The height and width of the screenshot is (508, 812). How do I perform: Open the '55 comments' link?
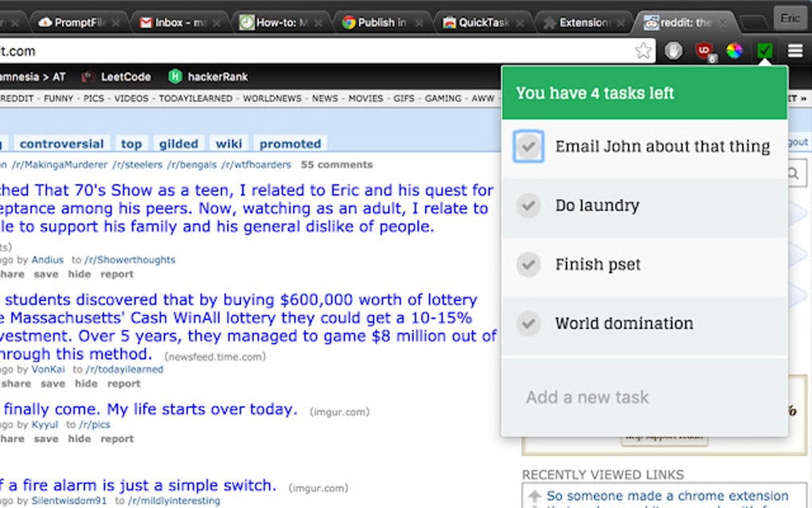(x=338, y=165)
